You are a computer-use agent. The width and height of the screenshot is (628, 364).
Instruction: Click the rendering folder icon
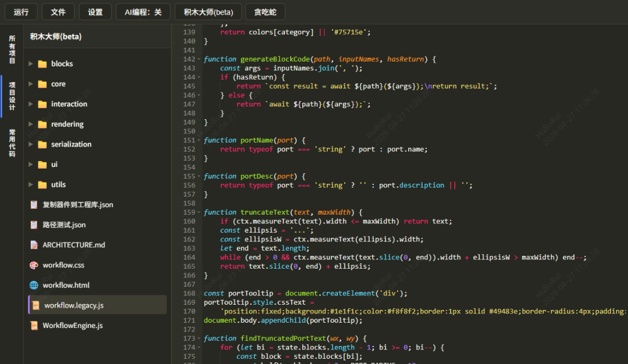42,124
